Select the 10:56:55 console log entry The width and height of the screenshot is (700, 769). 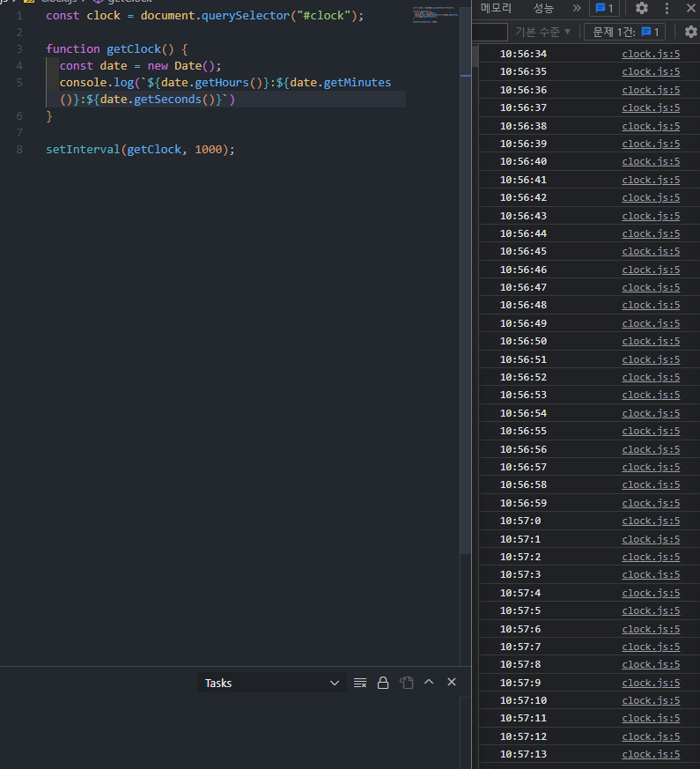[589, 431]
